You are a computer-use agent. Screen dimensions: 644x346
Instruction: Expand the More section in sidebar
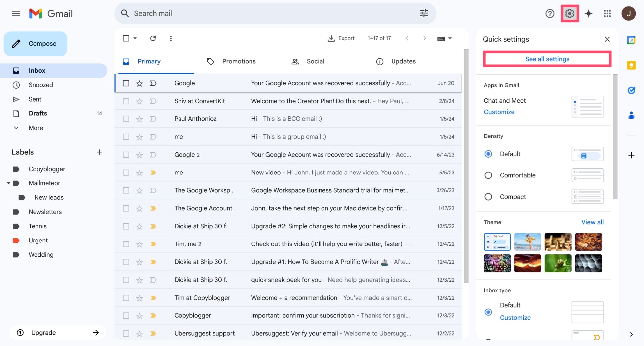coord(36,128)
